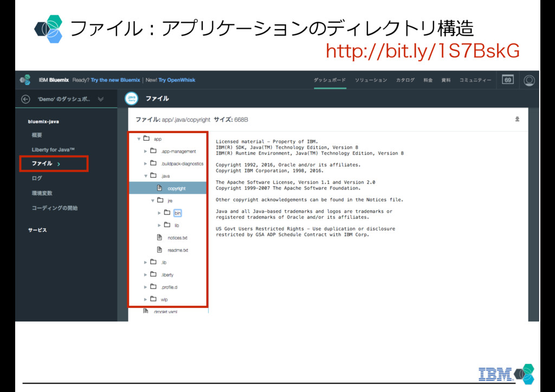Image resolution: width=555 pixels, height=392 pixels.
Task: Open the ソリューション menu
Action: pyautogui.click(x=371, y=80)
